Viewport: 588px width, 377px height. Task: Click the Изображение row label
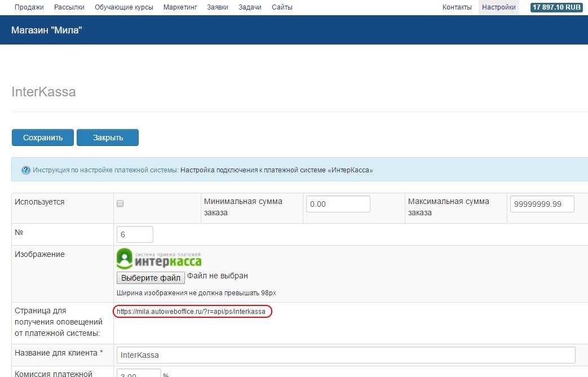point(39,254)
